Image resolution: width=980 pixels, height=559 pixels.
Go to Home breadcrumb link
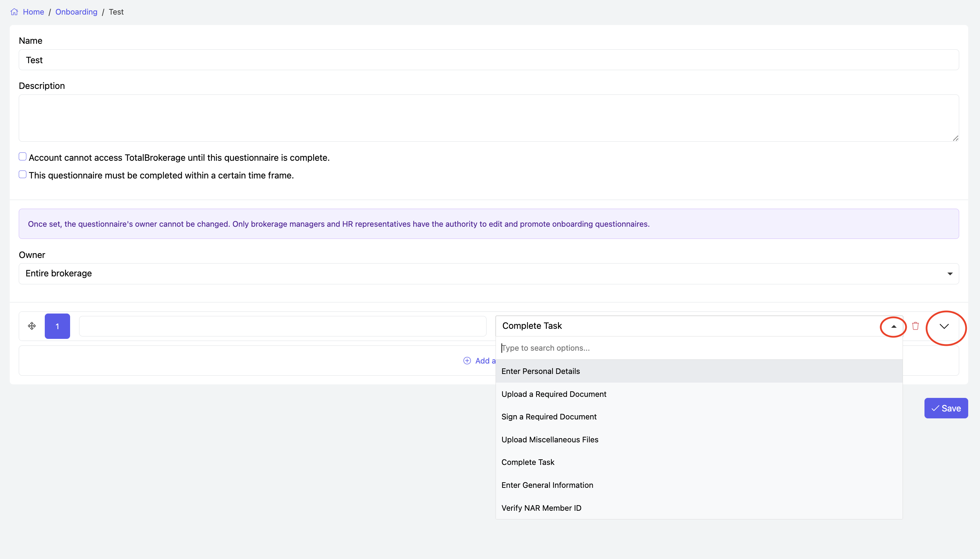coord(33,12)
